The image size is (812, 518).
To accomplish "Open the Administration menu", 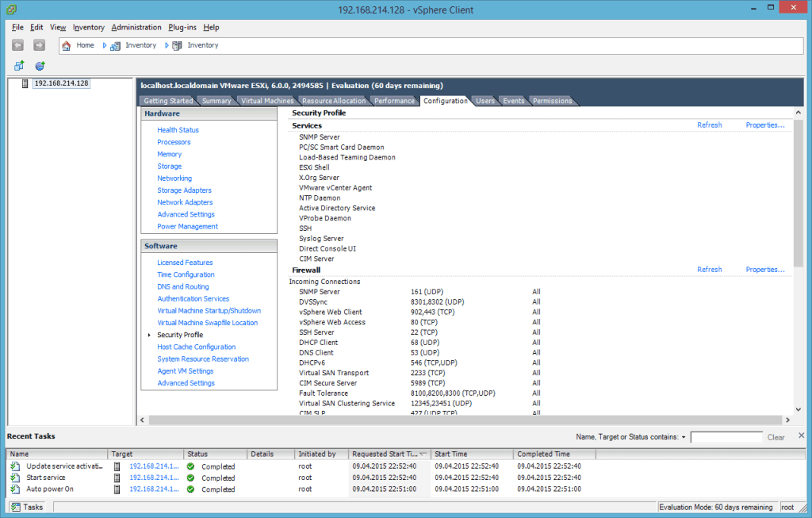I will pyautogui.click(x=136, y=28).
